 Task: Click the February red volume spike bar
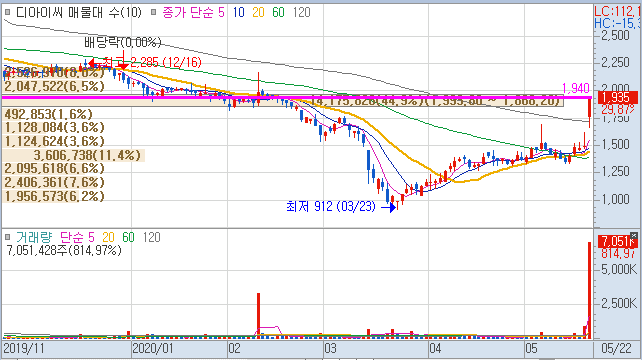click(x=258, y=315)
